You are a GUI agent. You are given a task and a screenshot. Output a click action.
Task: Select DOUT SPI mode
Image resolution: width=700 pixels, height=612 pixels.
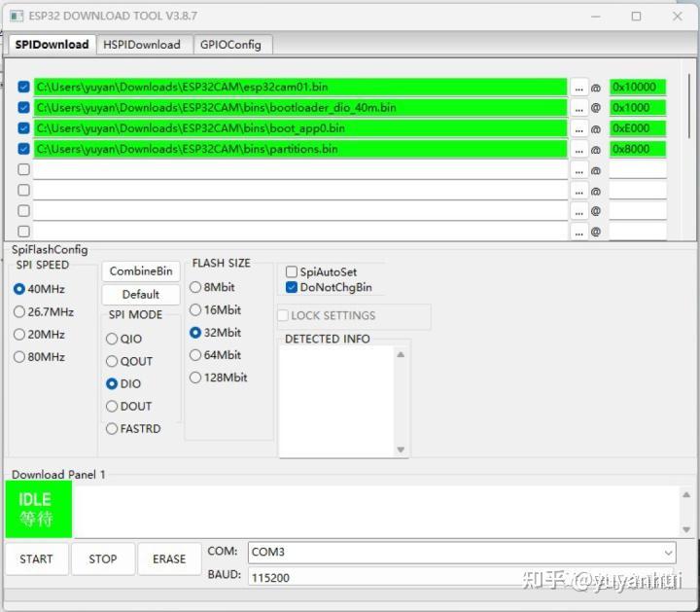click(129, 406)
